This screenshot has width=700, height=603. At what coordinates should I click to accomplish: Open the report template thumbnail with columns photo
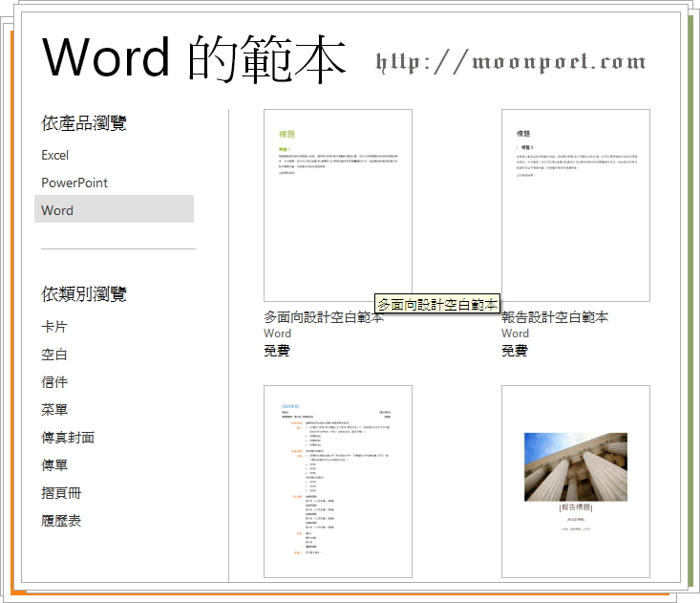[576, 482]
